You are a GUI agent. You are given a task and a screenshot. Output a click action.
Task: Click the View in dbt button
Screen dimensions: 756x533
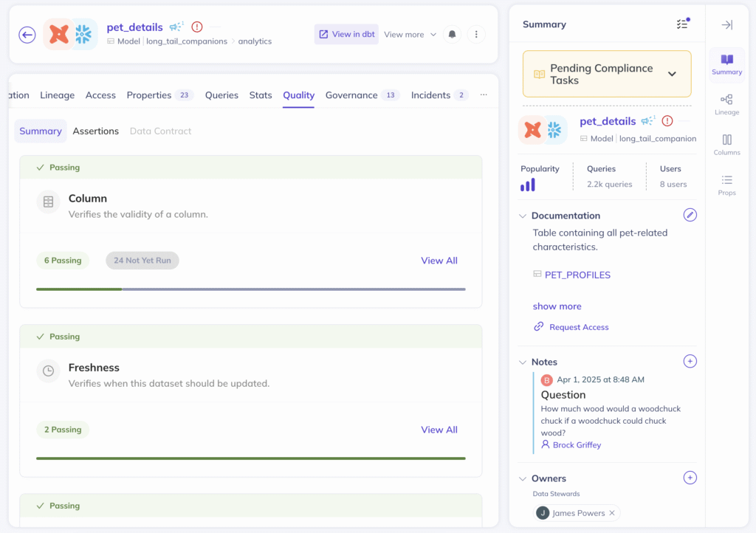pos(346,35)
